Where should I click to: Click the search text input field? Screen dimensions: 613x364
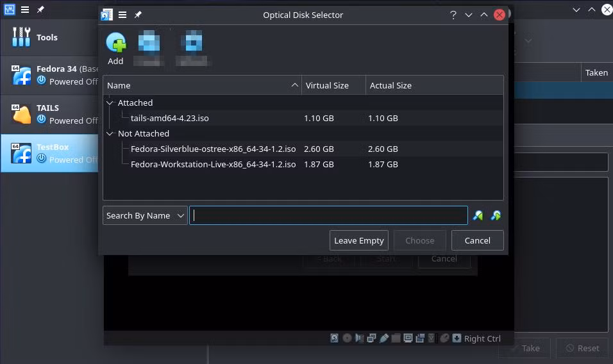pos(328,215)
